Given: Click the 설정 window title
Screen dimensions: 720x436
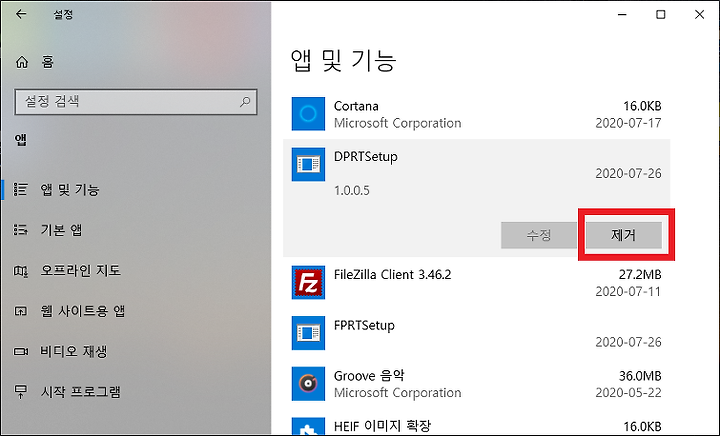Looking at the screenshot, I should pos(63,14).
